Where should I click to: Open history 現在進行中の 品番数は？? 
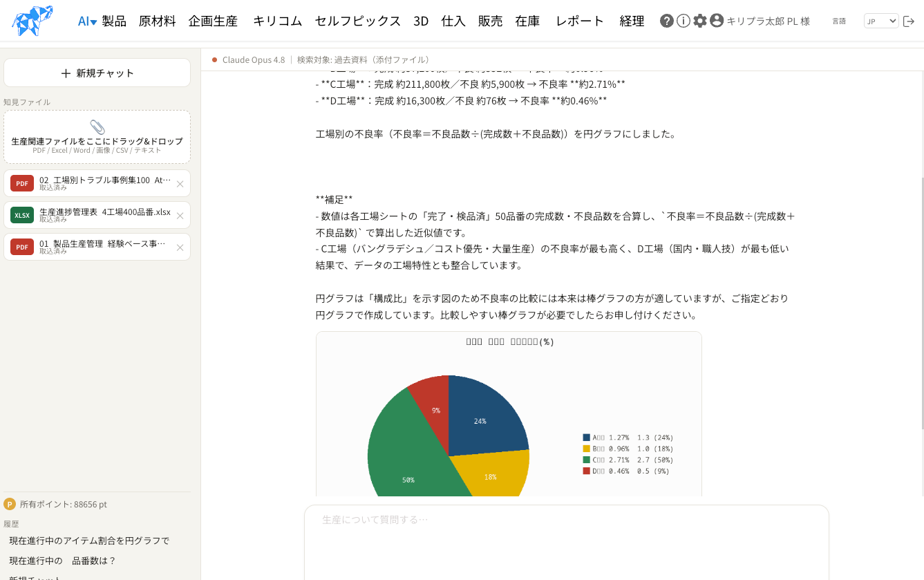63,561
